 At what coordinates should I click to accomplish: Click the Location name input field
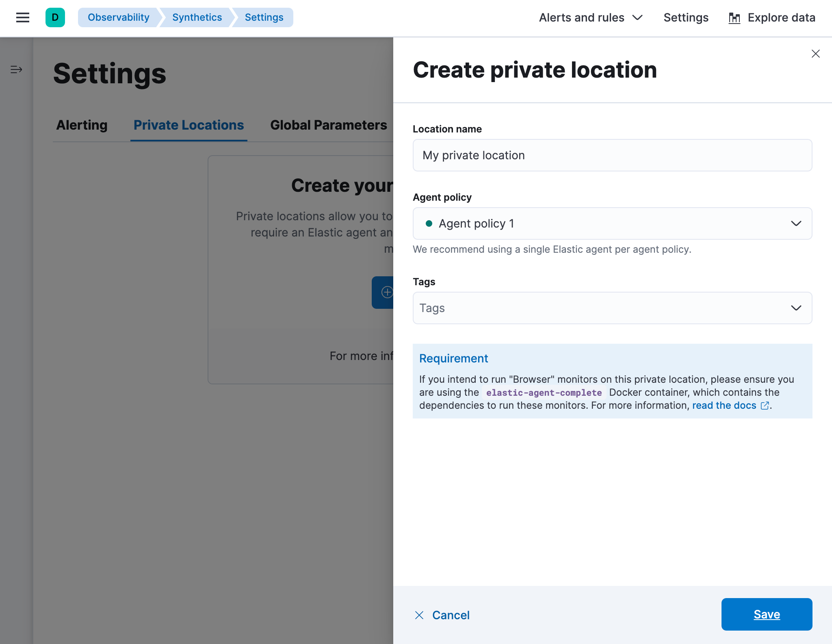(611, 155)
